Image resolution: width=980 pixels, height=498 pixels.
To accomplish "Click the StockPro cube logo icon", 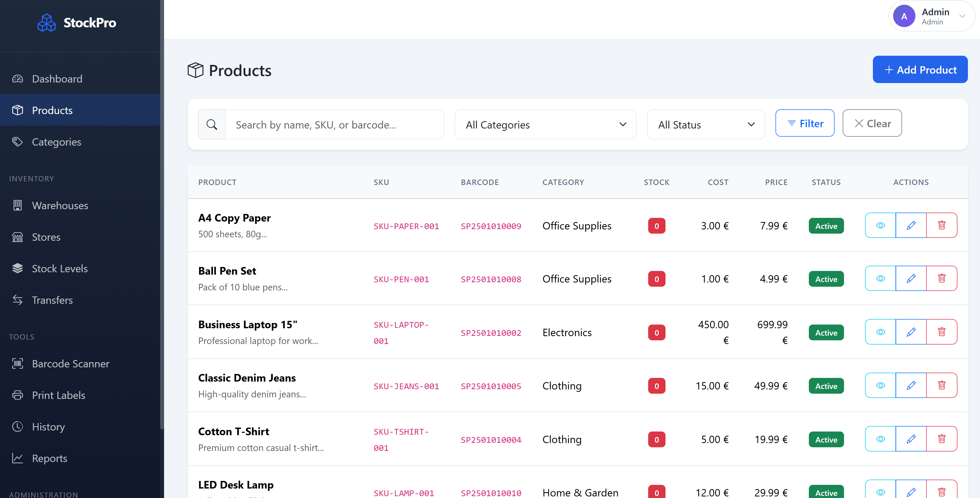I will tap(46, 23).
